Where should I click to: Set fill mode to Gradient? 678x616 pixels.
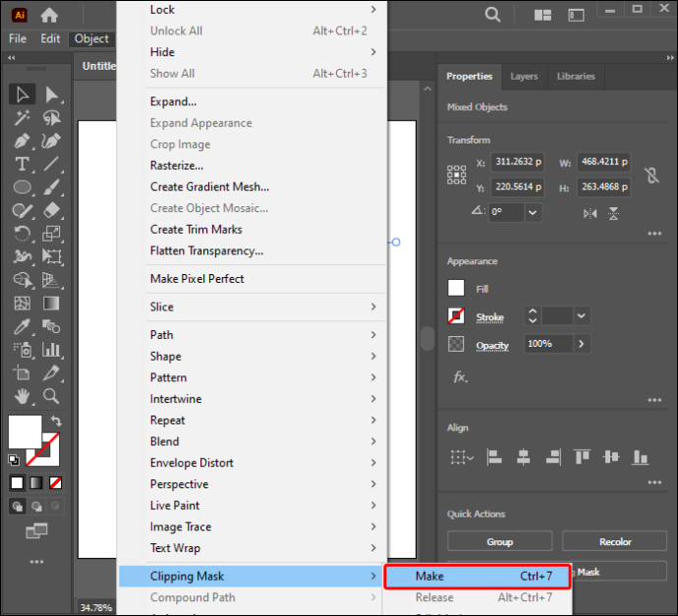click(36, 482)
